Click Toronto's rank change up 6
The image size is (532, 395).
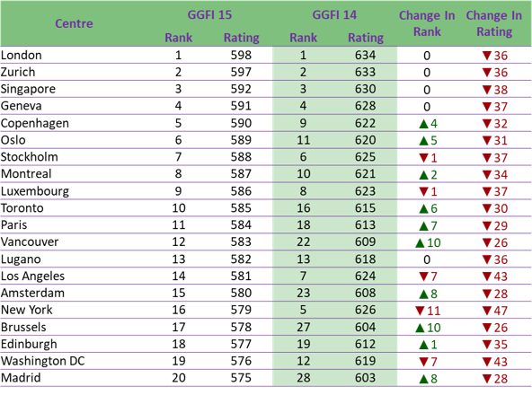[428, 208]
